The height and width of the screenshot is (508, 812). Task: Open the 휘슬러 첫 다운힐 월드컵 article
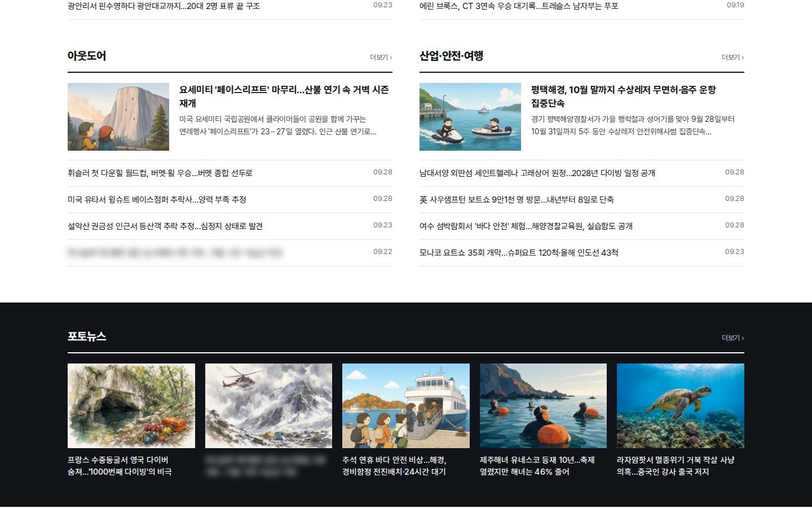pos(160,173)
